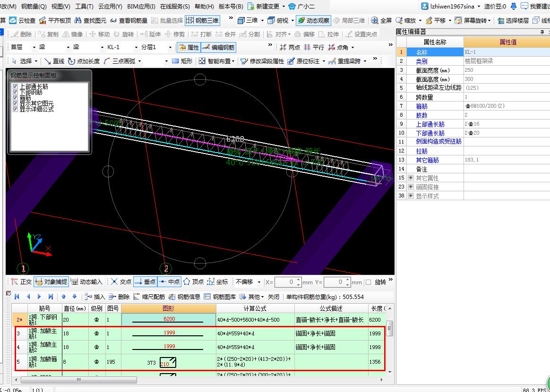Uncheck 上部通长筋 checkbox

pyautogui.click(x=15, y=86)
